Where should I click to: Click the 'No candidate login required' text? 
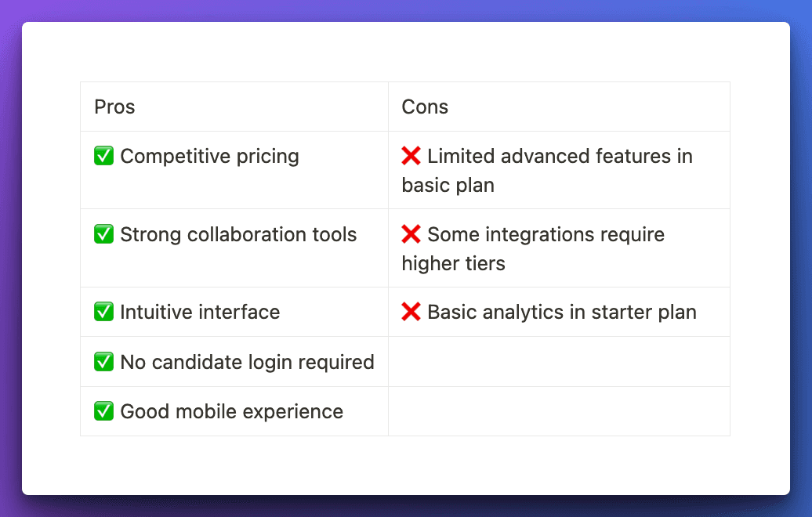point(247,363)
